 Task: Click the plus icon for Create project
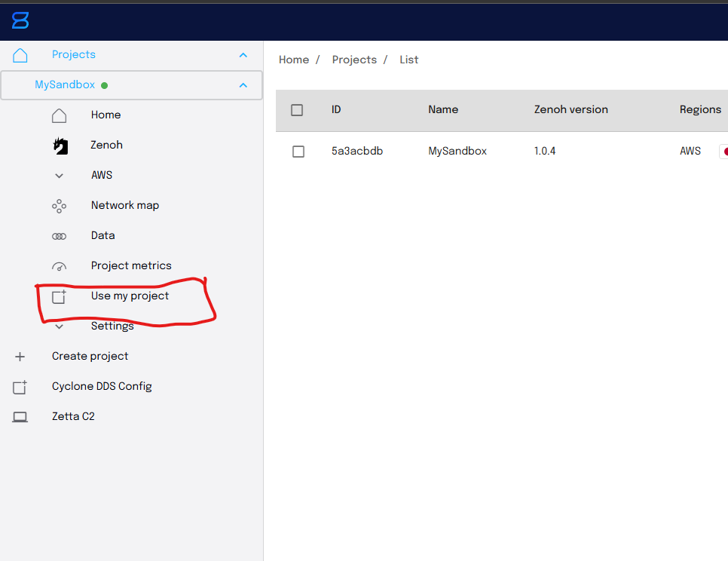[x=20, y=357]
